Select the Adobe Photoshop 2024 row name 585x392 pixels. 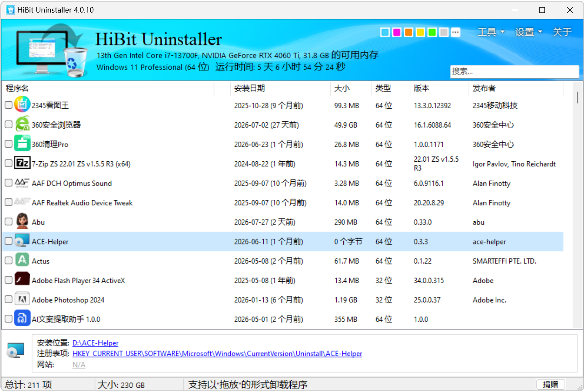(68, 300)
